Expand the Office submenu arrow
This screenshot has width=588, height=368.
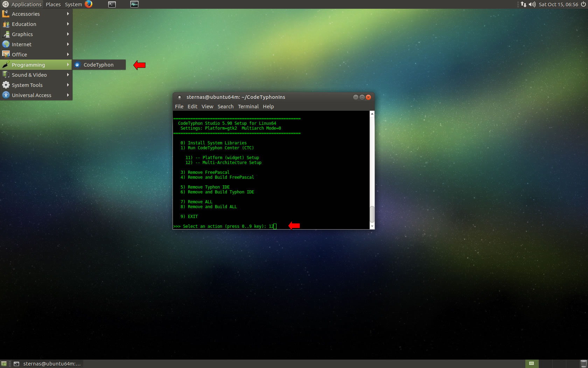[68, 54]
